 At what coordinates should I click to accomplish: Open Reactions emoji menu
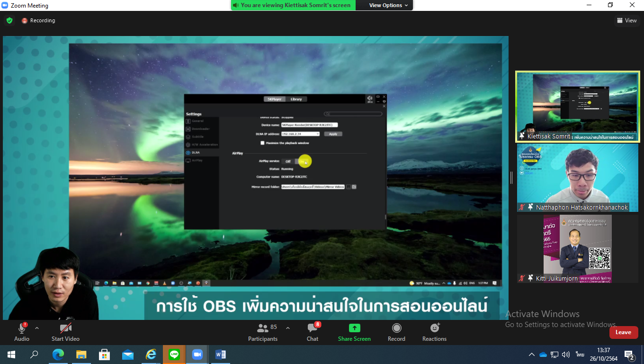(x=434, y=332)
